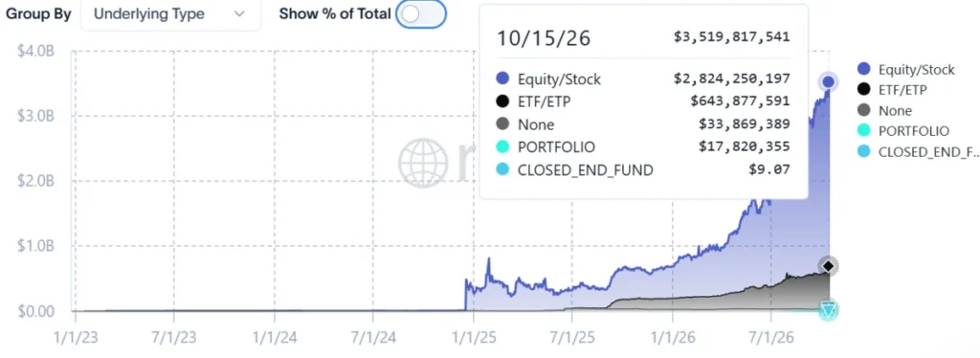Click the 7/1/23 x-axis label
The height and width of the screenshot is (358, 980).
173,338
